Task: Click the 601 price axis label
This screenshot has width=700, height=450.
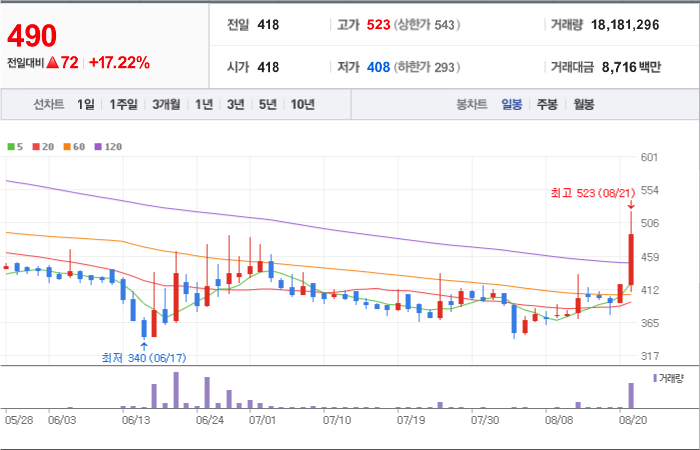Action: pyautogui.click(x=649, y=157)
